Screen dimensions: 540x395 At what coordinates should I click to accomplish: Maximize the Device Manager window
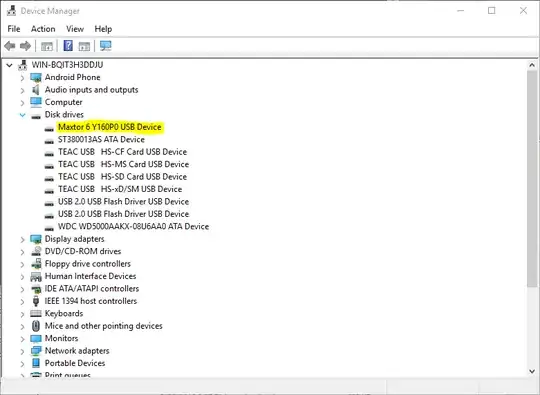(x=491, y=11)
